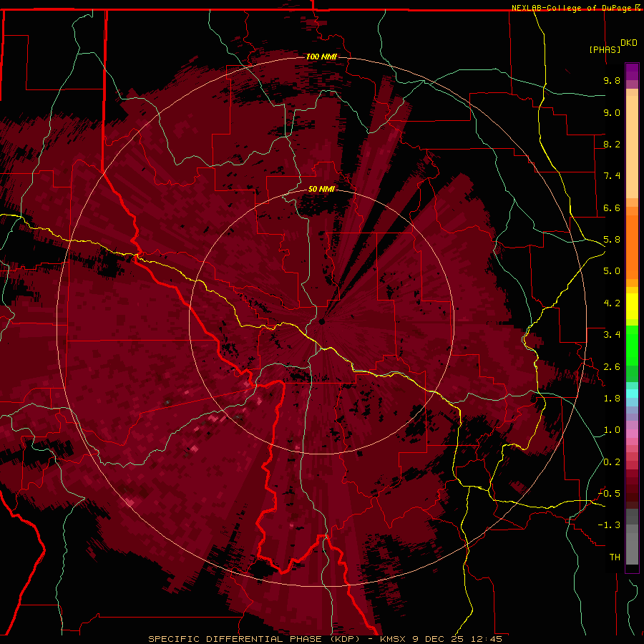Click the radar site dot at center
The width and height of the screenshot is (644, 644).
322,321
